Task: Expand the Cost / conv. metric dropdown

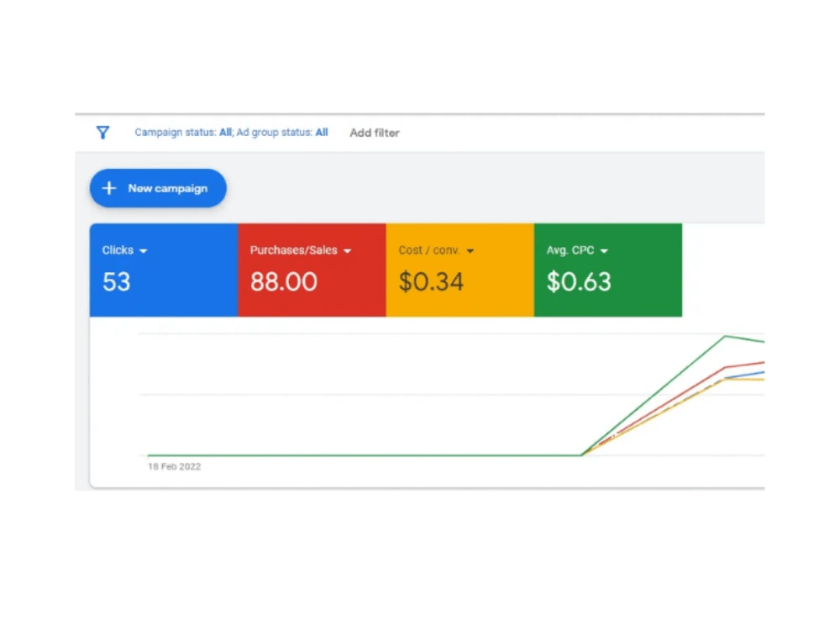Action: pyautogui.click(x=470, y=250)
